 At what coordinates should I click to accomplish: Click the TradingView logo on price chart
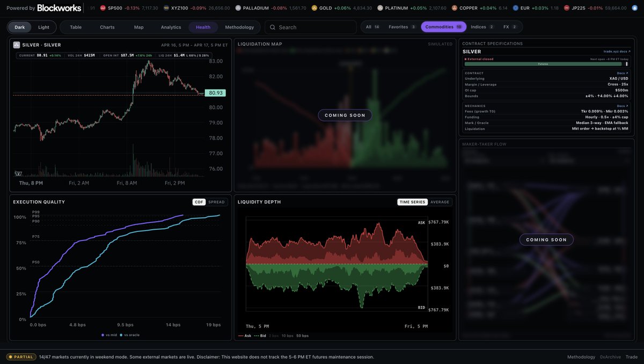[18, 173]
